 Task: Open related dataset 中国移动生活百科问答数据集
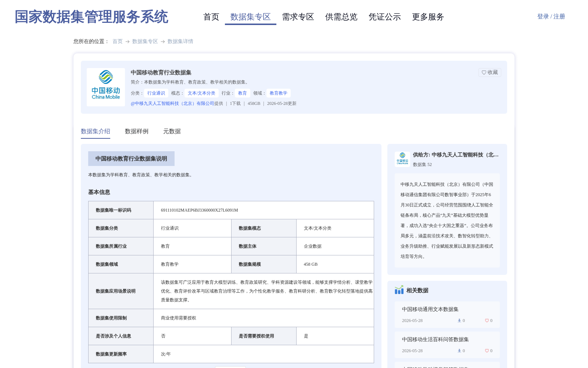435,340
